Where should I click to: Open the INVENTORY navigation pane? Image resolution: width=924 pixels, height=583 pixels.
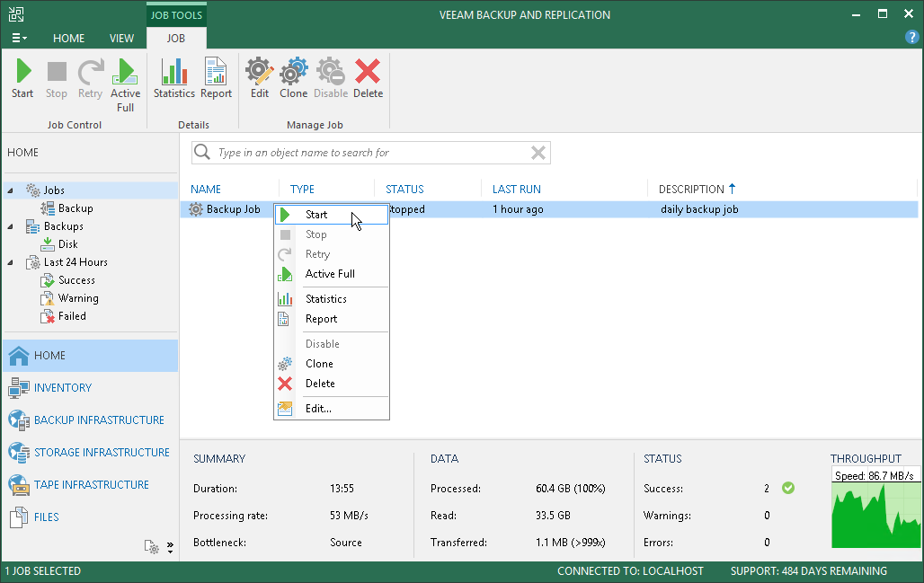pos(91,388)
